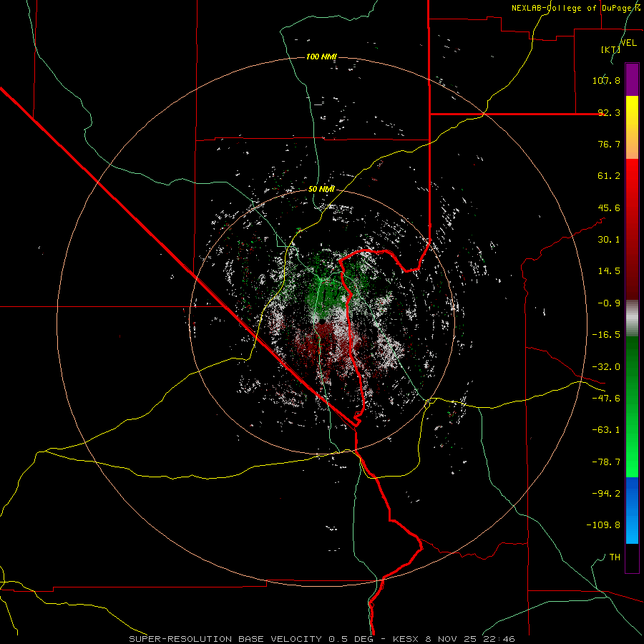Click the 107.8 scale value
The height and width of the screenshot is (644, 644).
pos(606,80)
